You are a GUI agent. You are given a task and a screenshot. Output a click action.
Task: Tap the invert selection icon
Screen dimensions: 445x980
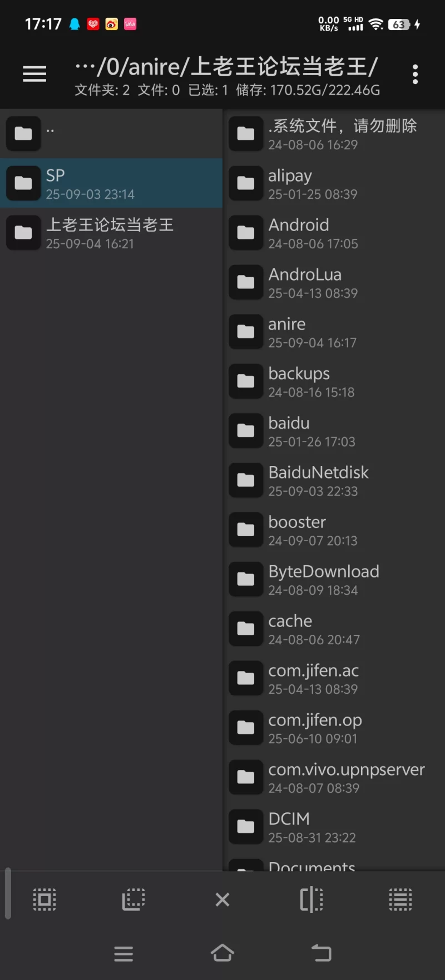[133, 899]
